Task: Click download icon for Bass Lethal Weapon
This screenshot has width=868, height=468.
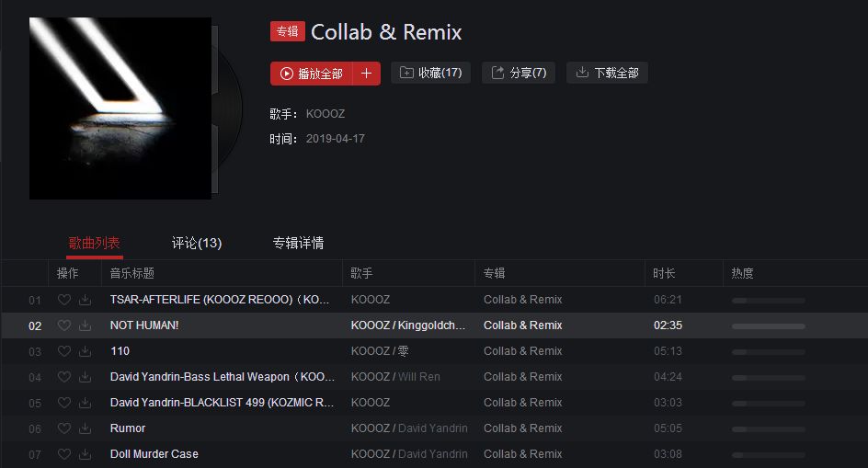Action: (x=85, y=377)
